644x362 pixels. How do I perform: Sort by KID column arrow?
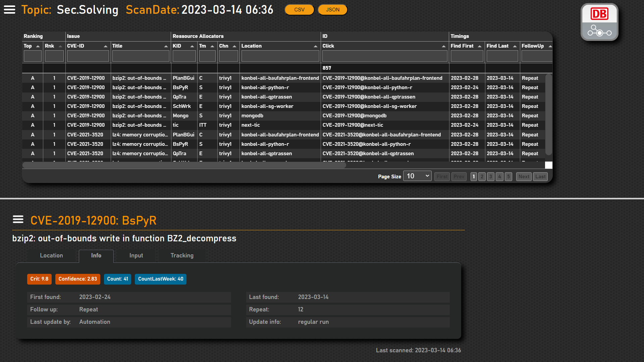click(x=192, y=46)
